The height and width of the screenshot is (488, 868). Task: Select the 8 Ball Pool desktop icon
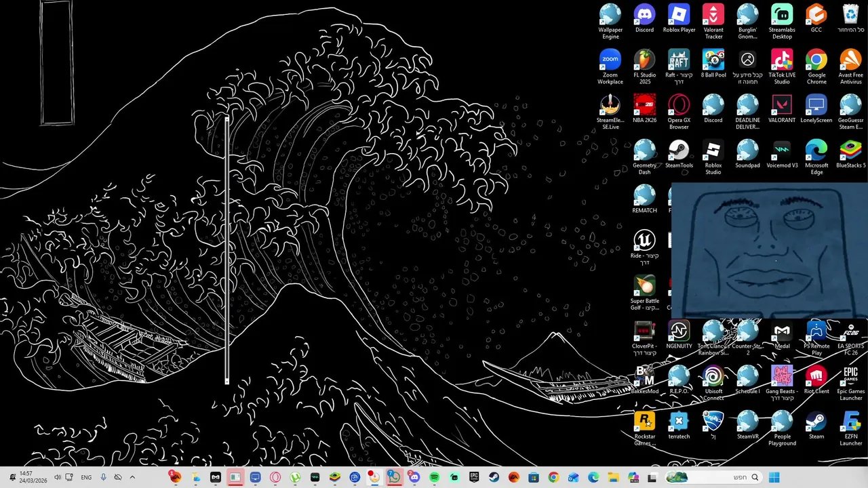point(713,64)
